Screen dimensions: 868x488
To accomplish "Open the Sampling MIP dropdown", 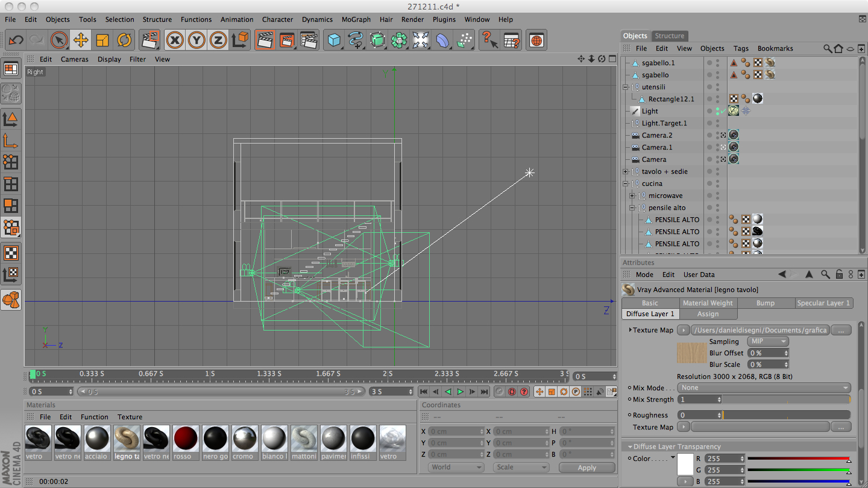I will pos(767,341).
